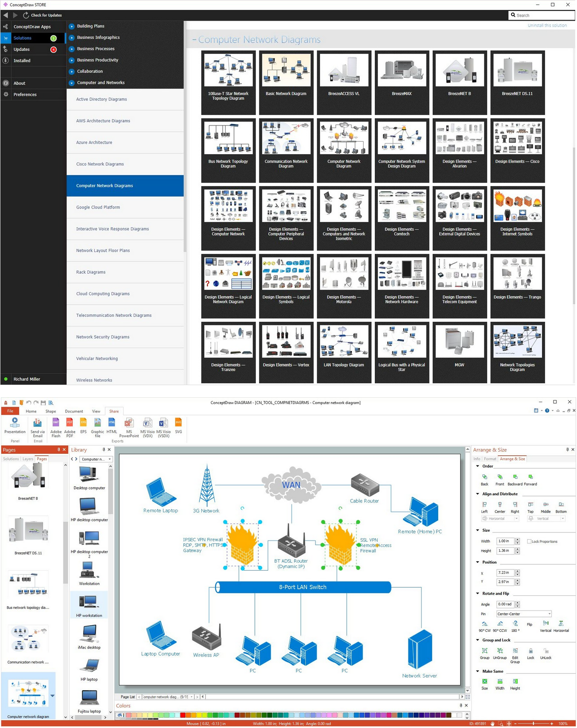Click the Search field in STORE
Screen dimensions: 577x728
click(542, 15)
